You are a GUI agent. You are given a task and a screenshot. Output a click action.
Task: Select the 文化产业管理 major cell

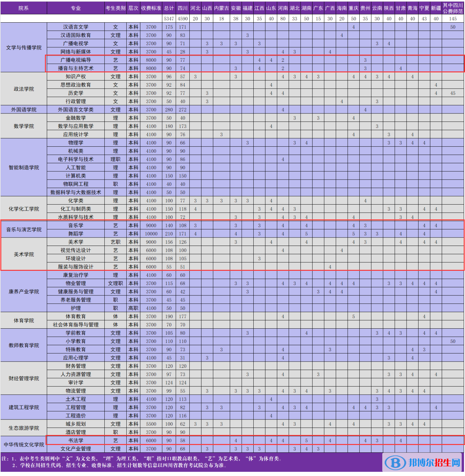pos(76,449)
